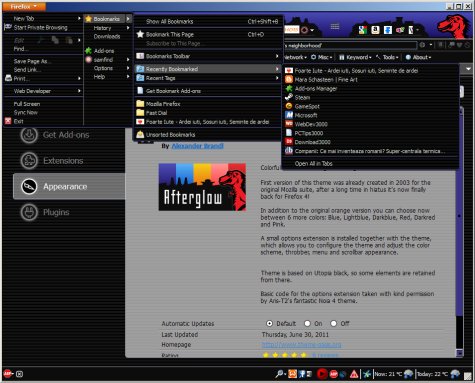The image size is (475, 383).
Task: Click the red Exit icon in the Firefox menu
Action: point(8,121)
